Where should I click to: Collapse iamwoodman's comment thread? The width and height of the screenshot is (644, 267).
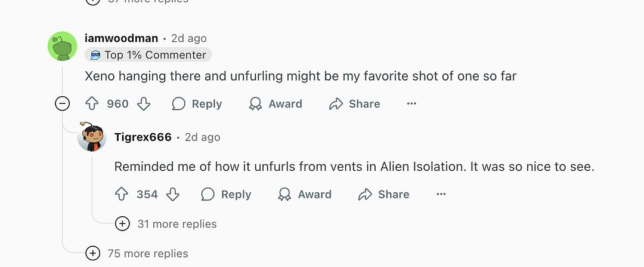point(62,104)
